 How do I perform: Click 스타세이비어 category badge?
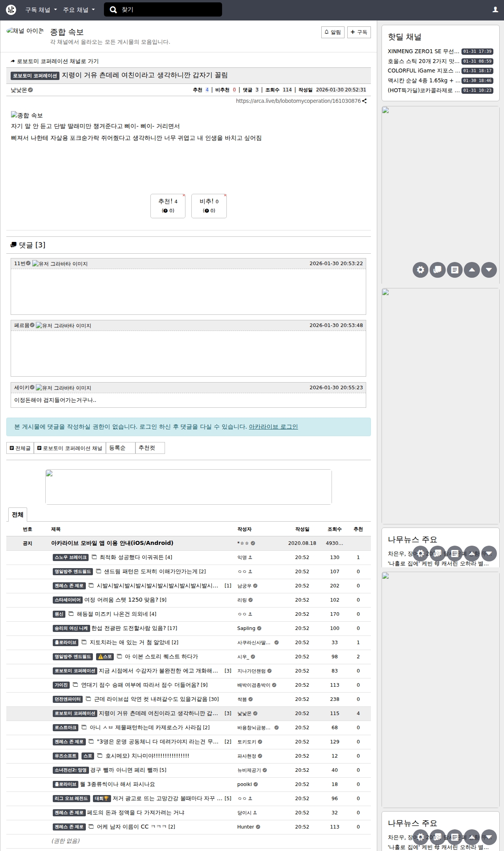[x=68, y=600]
